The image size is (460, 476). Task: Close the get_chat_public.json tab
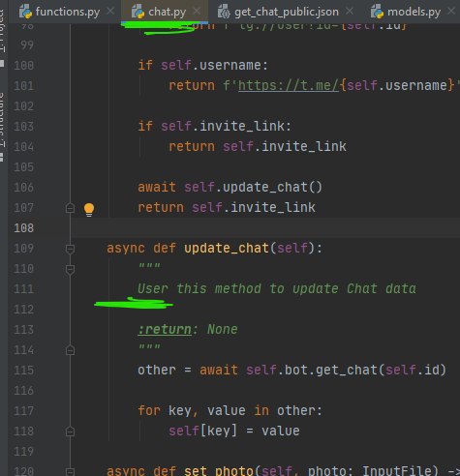tap(350, 11)
